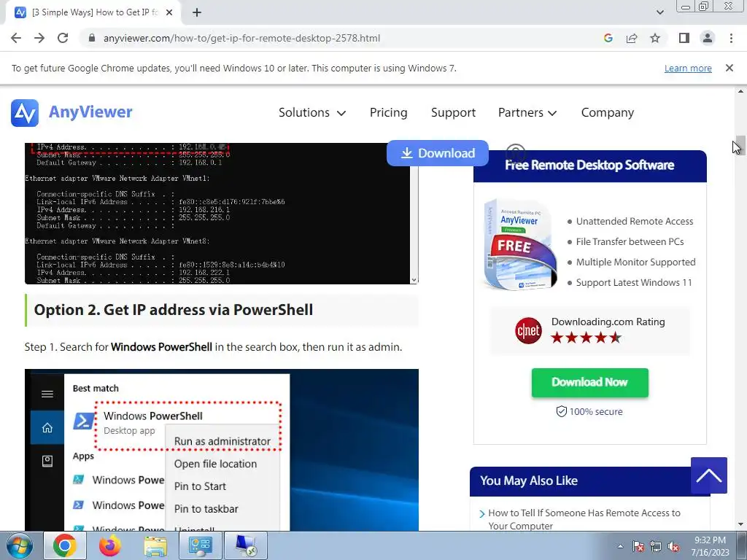This screenshot has width=747, height=560.
Task: Click the padlock site info icon
Action: click(x=93, y=38)
